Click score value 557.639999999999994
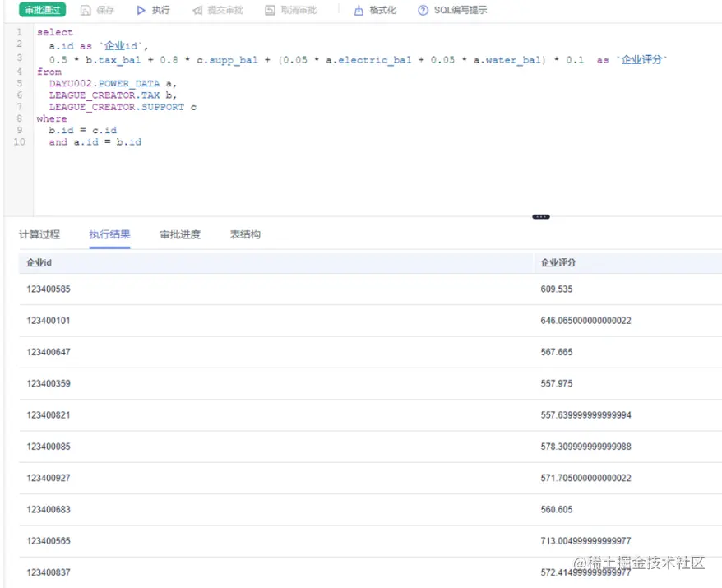Image resolution: width=722 pixels, height=588 pixels. (x=585, y=414)
